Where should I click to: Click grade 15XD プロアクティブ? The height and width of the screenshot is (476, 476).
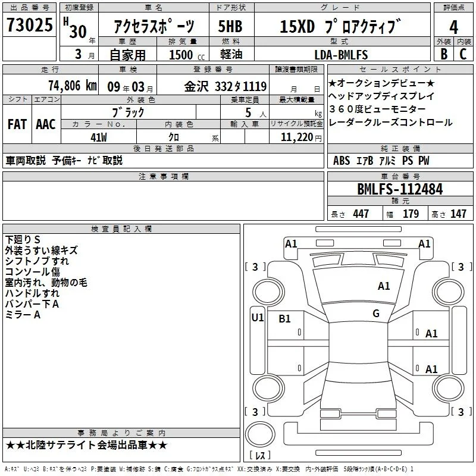click(340, 26)
